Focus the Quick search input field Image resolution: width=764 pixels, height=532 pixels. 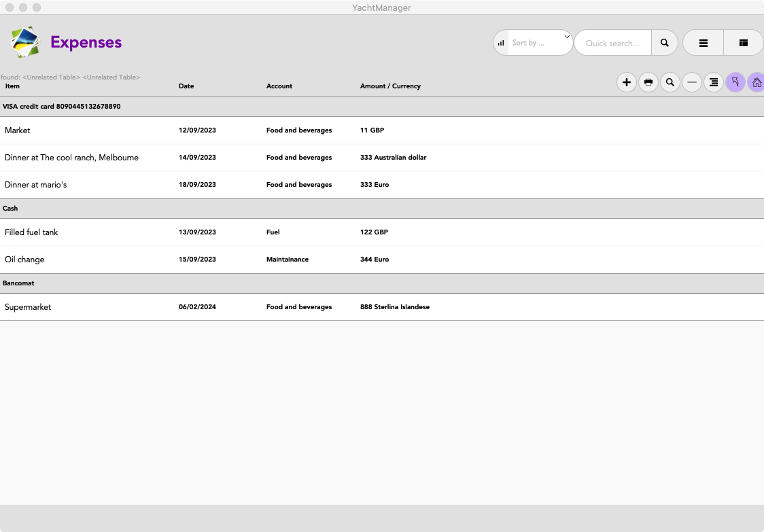[612, 43]
